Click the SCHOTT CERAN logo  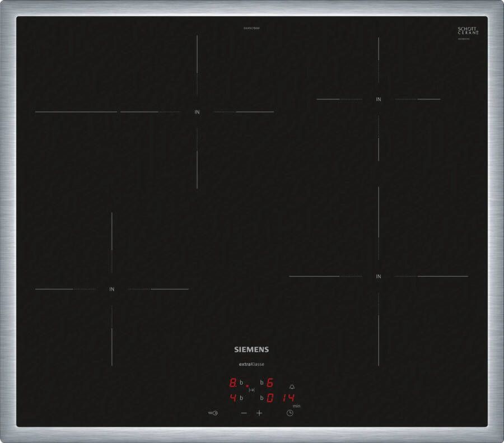coord(468,31)
